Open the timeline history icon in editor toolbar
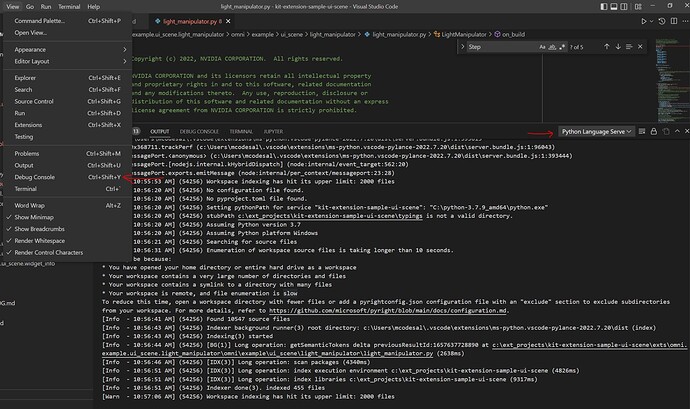The height and width of the screenshot is (409, 690). (x=662, y=21)
